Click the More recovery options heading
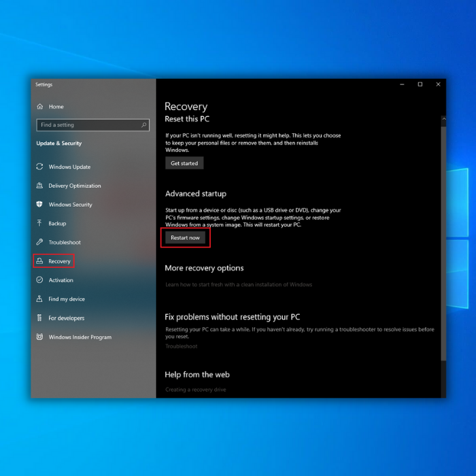 204,268
